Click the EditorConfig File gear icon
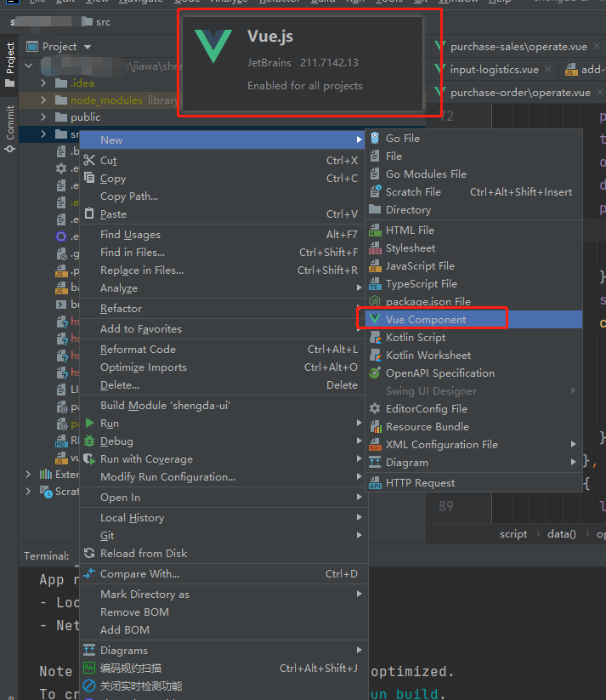The width and height of the screenshot is (606, 700). click(x=375, y=408)
